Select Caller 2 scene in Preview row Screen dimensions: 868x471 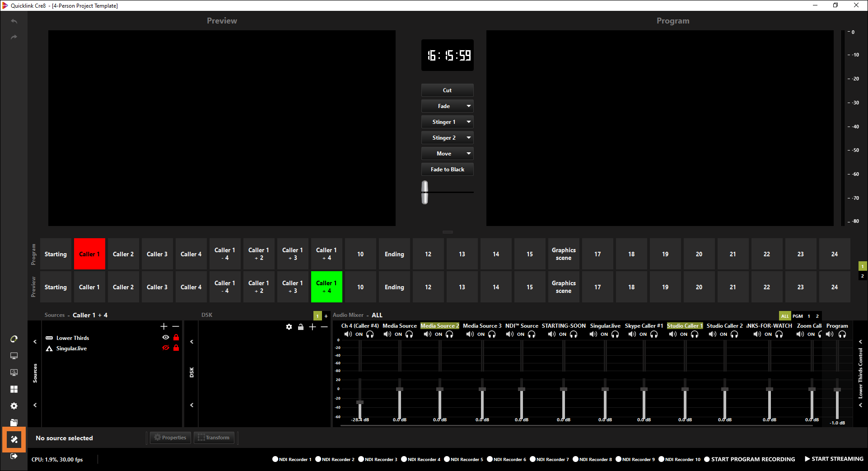[123, 287]
